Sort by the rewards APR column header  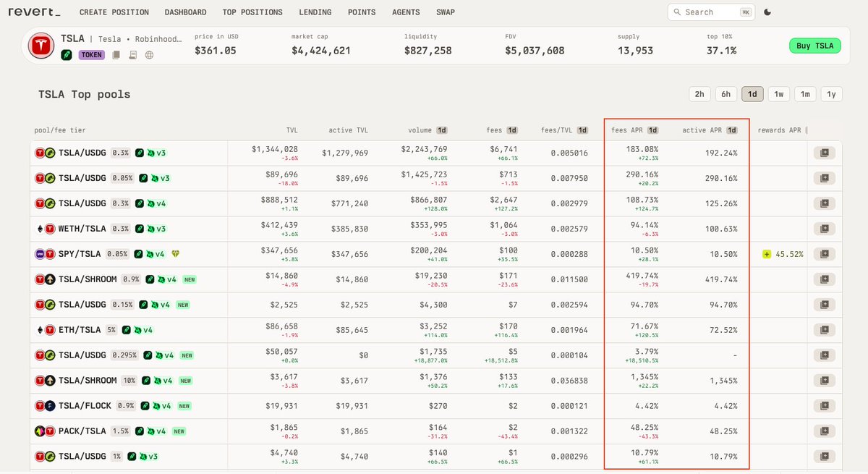pyautogui.click(x=781, y=130)
